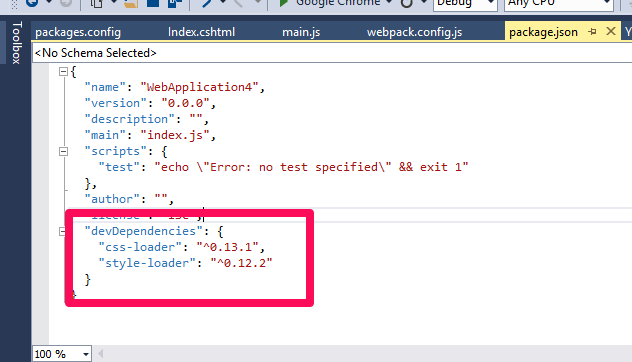
Task: Click the "style-loader" key
Action: [x=147, y=263]
